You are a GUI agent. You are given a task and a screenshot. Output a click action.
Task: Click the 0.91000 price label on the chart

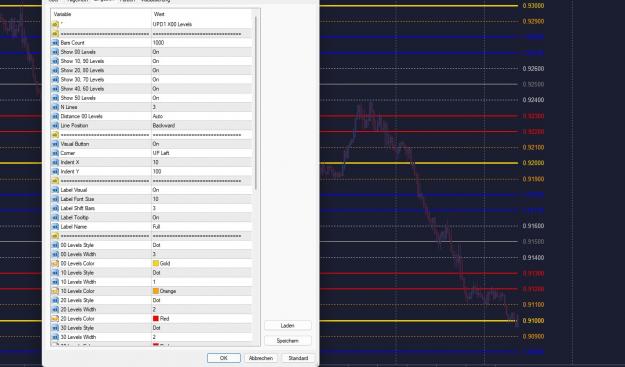[533, 321]
